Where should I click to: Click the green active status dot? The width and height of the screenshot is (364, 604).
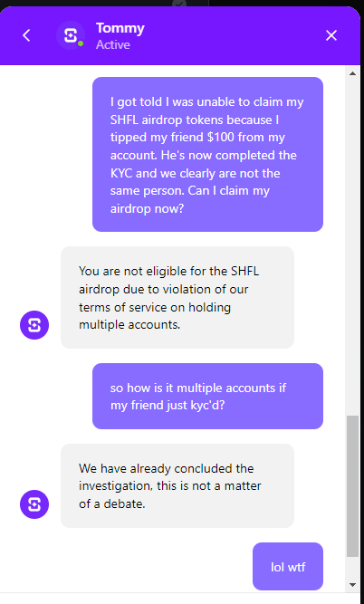81,43
